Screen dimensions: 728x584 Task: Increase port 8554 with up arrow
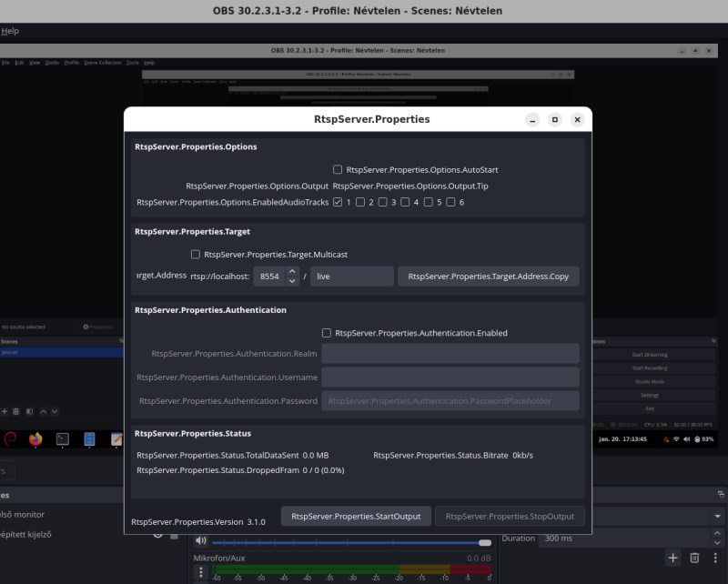pos(292,271)
